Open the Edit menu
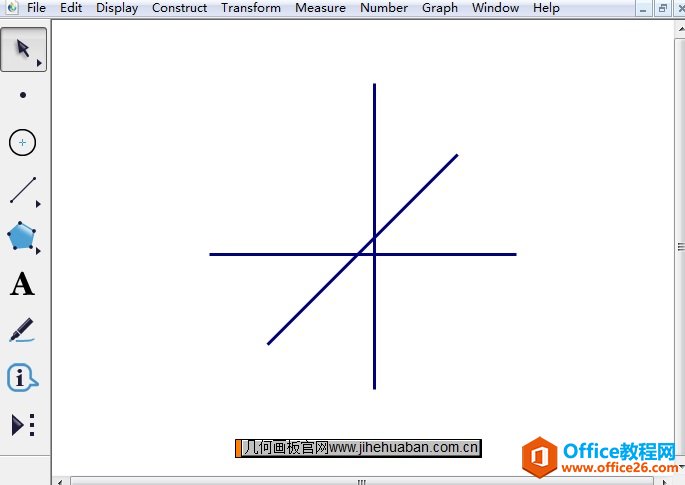Image resolution: width=685 pixels, height=485 pixels. 71,8
